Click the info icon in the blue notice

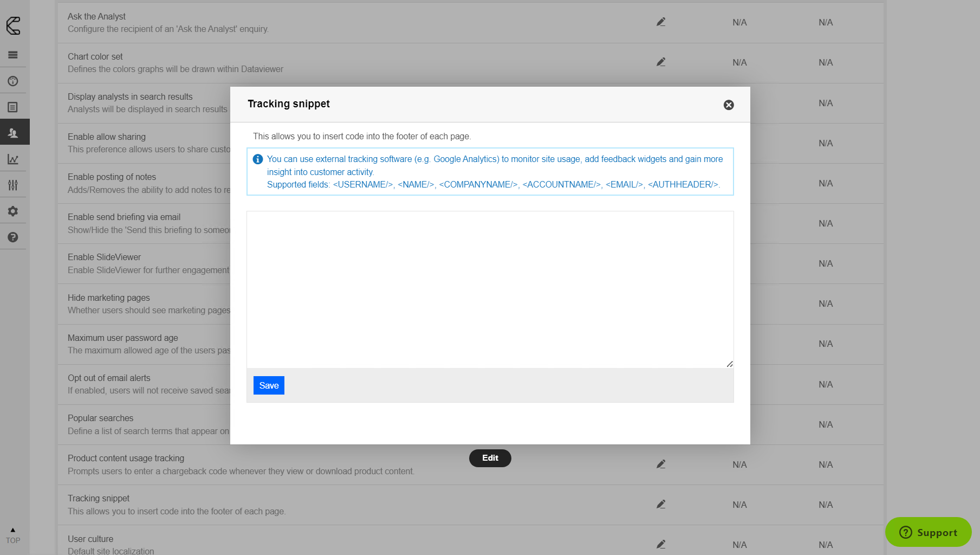point(258,159)
